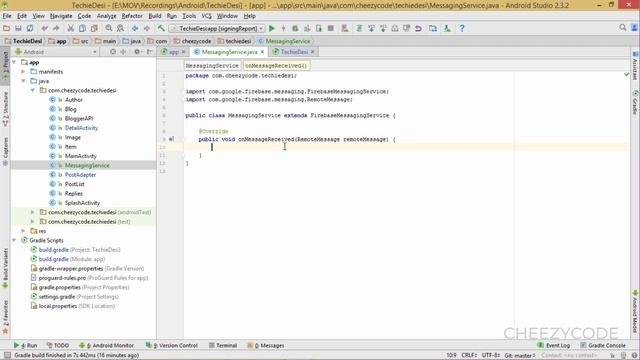The image size is (640, 360).
Task: Click the Make Project hammer icon
Action: pos(161,28)
